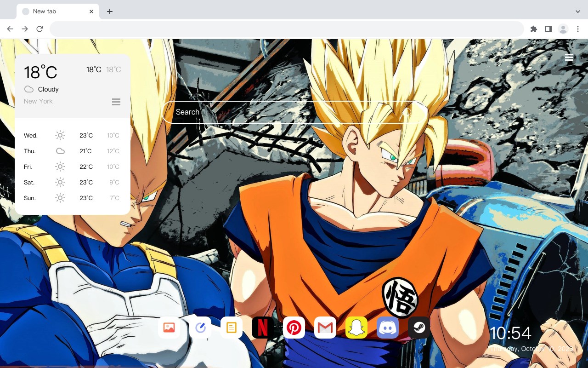Open the page hamburger menu at top right
Viewport: 588px width, 368px height.
click(569, 57)
